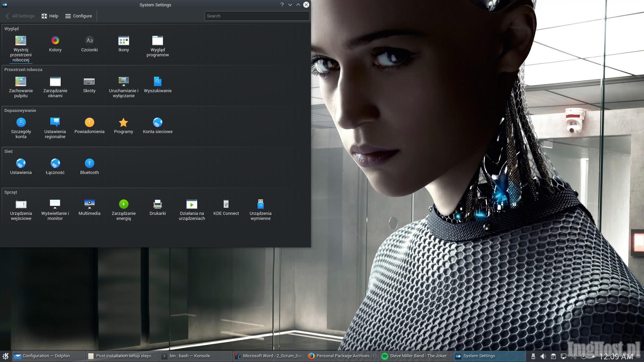Click the question mark help button in titlebar

pos(282,5)
